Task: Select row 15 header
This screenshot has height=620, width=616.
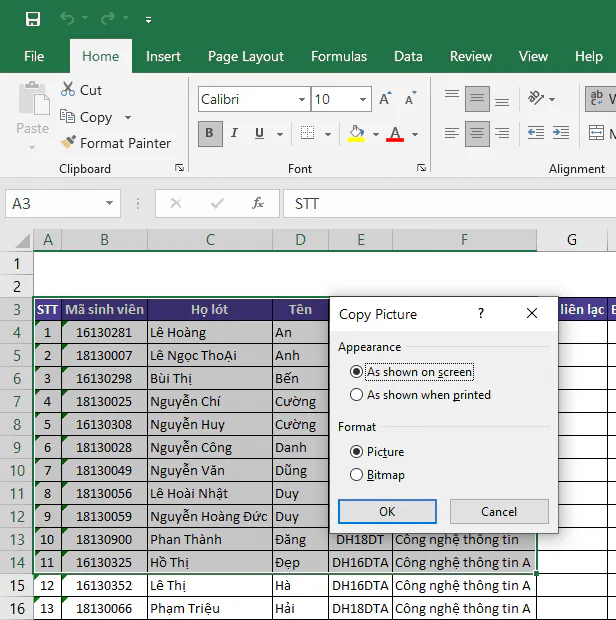Action: tap(17, 585)
